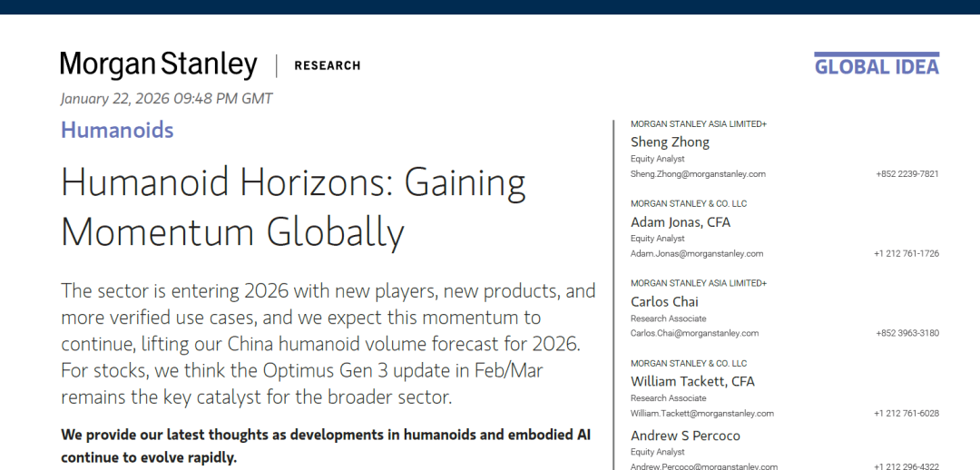Click analyst name Andrew S Percoco
This screenshot has width=980, height=470.
click(685, 436)
